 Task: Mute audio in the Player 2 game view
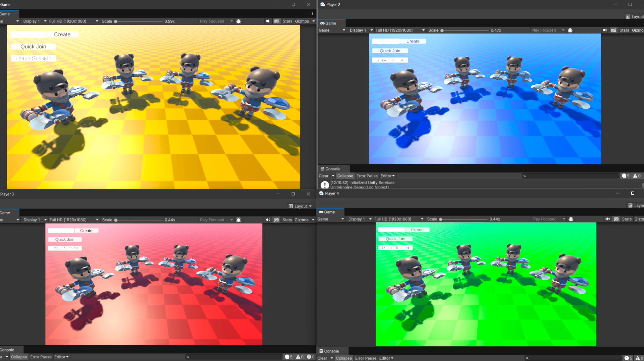[x=605, y=30]
